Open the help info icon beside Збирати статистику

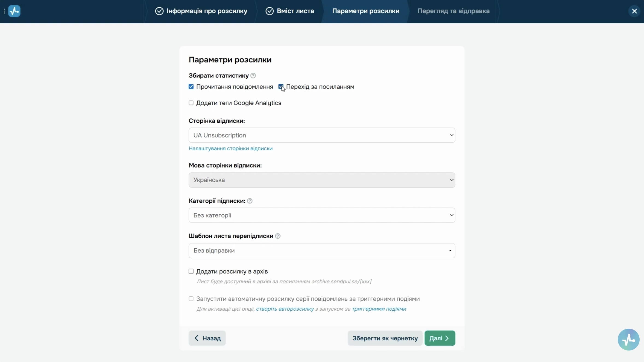coord(253,75)
